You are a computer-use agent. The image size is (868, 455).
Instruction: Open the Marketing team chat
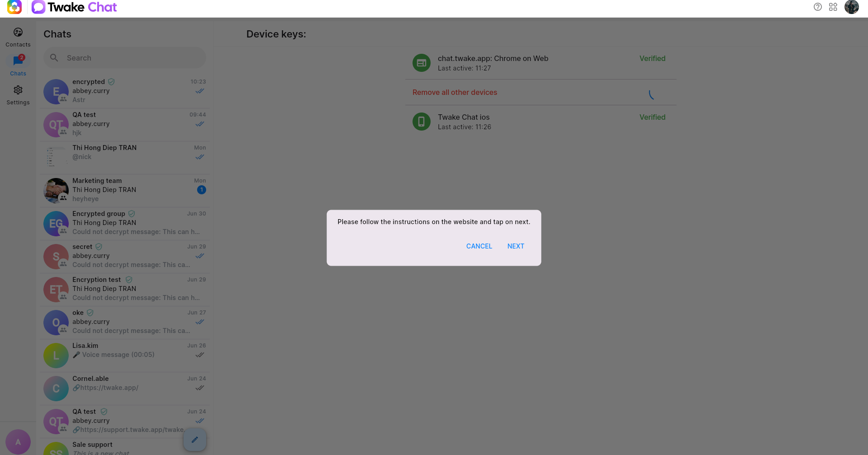(x=125, y=191)
